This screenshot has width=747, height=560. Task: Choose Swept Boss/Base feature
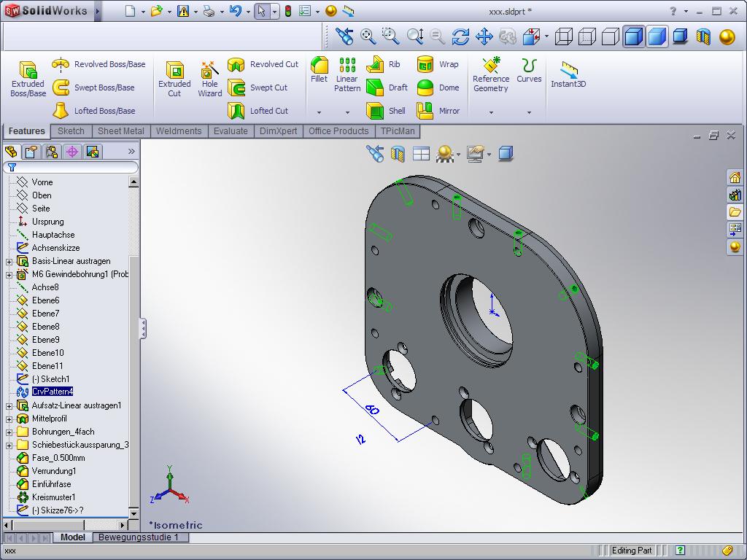pyautogui.click(x=93, y=87)
